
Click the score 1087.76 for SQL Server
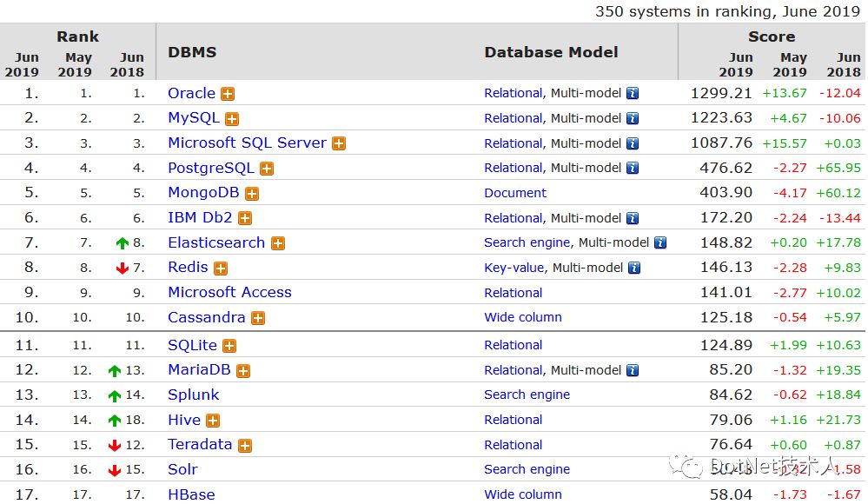(721, 143)
